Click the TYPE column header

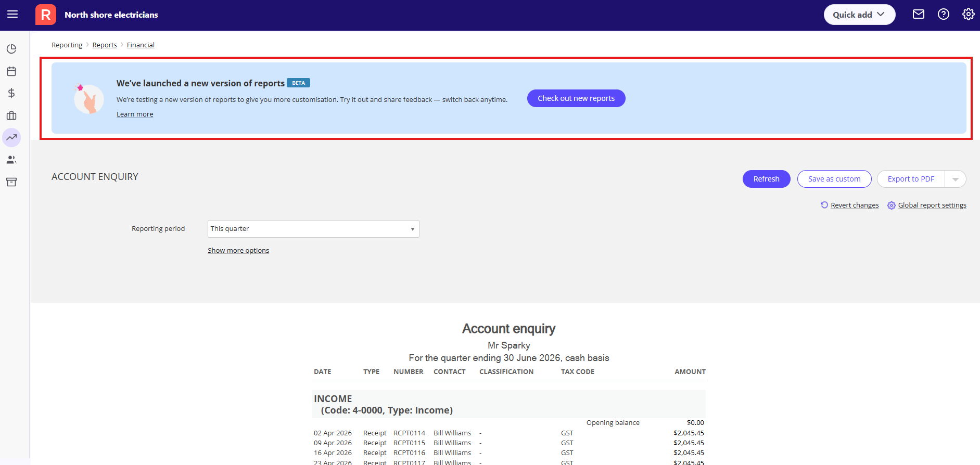coord(371,372)
